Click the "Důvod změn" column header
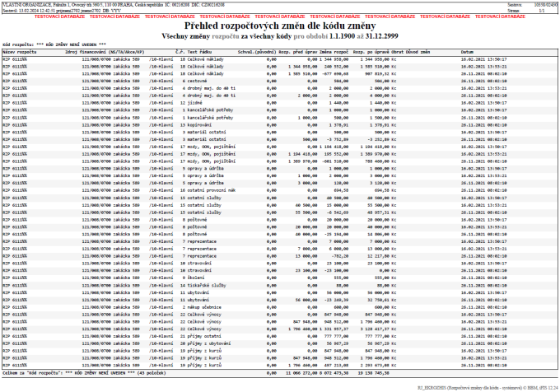560x392 pixels. pos(418,52)
